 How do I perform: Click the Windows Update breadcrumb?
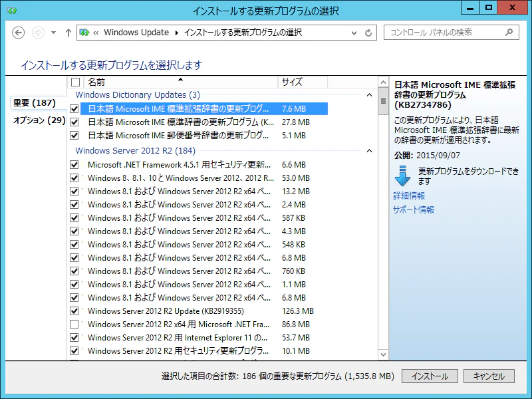[x=136, y=33]
